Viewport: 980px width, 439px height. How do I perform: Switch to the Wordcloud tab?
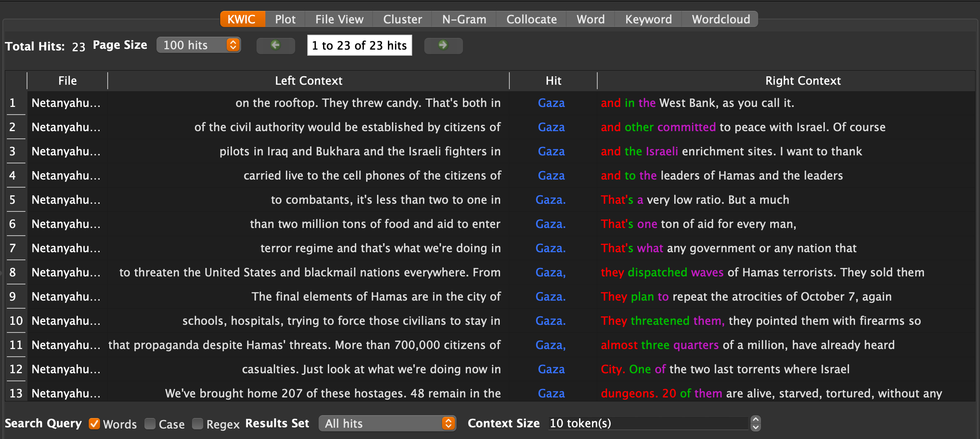(x=721, y=19)
